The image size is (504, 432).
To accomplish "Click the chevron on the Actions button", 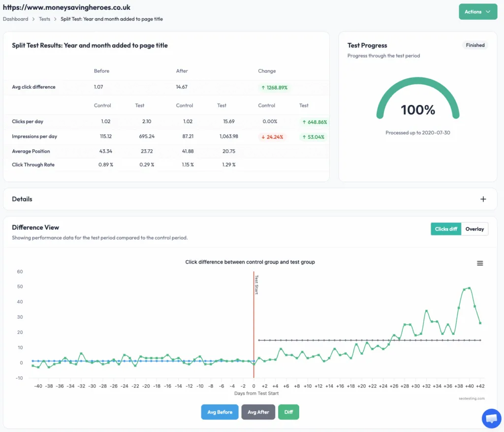I will click(487, 11).
